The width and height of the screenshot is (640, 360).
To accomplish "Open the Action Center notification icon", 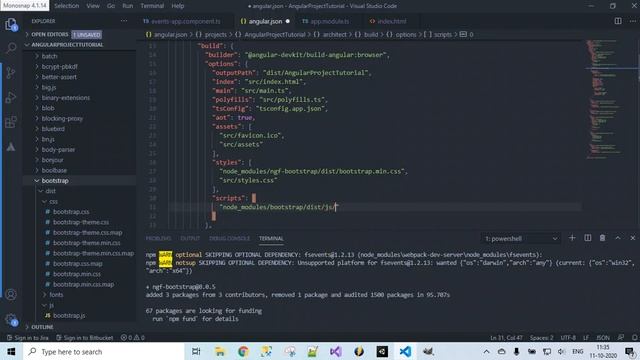I will tap(630, 351).
